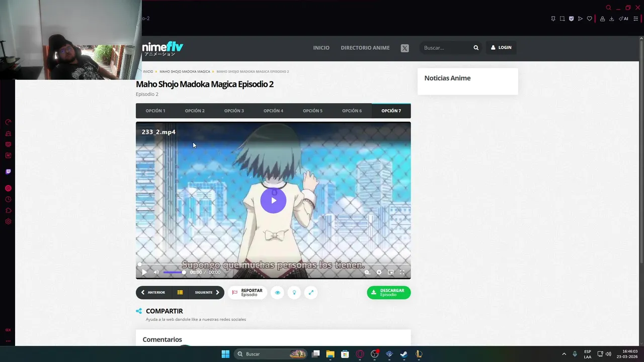Click the taskbar Buscar search box
Screen dimensions: 644x362
[x=272, y=354]
